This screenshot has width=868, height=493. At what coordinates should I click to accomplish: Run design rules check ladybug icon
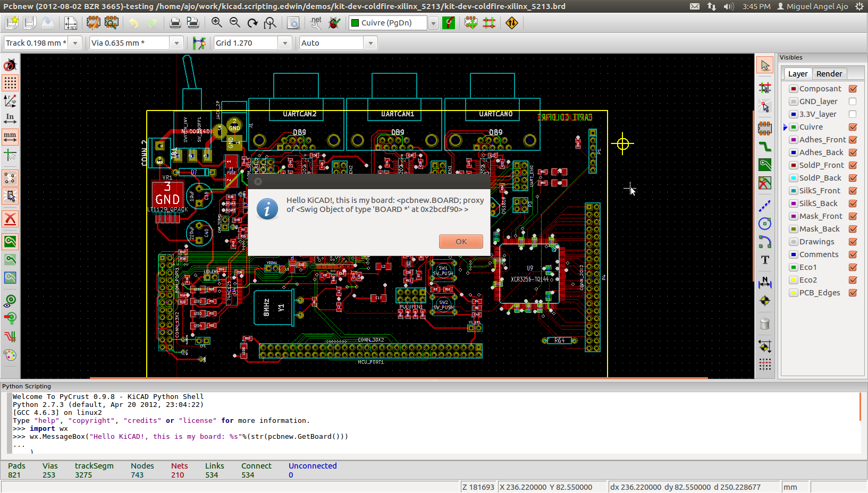pos(334,23)
